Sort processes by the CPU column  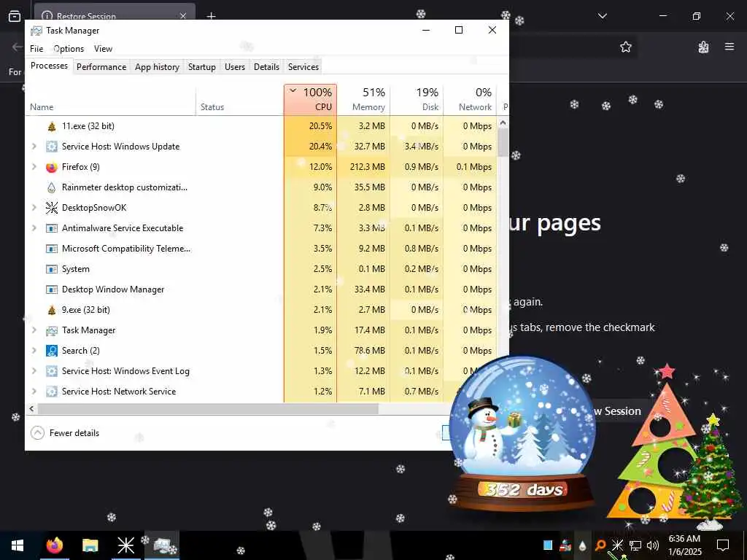pyautogui.click(x=311, y=100)
